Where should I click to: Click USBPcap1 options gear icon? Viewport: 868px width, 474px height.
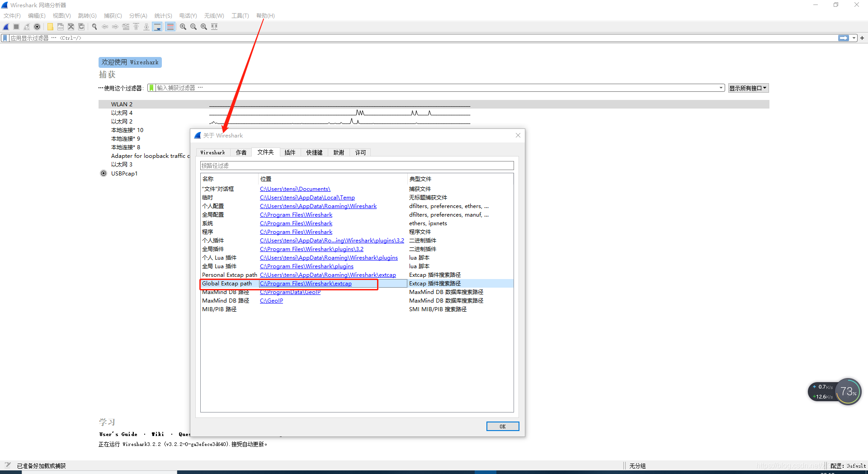[x=104, y=174]
